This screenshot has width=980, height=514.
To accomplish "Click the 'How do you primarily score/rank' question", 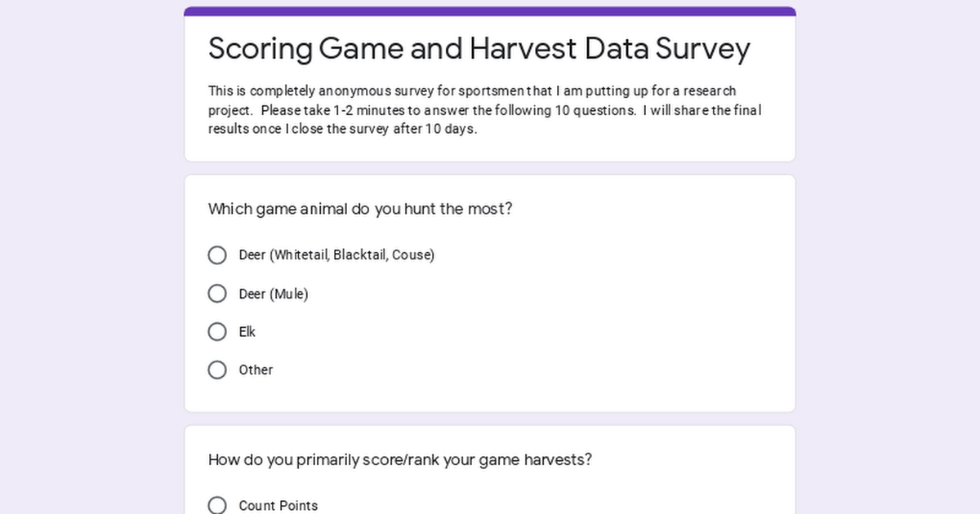I will [400, 460].
